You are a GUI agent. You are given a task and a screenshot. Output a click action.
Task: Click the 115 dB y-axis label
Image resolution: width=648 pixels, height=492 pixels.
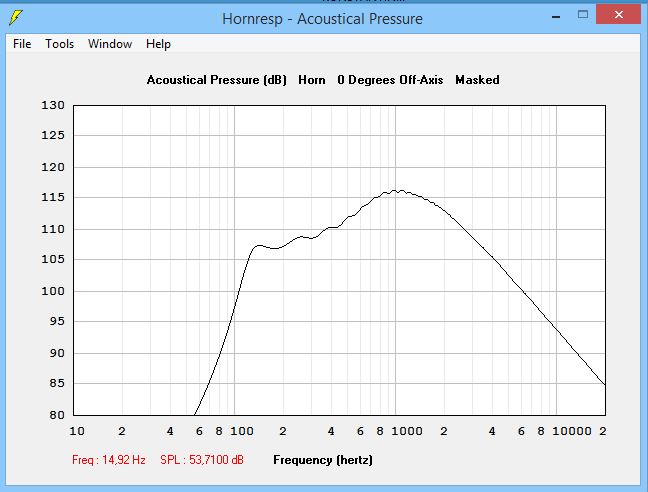pos(53,197)
